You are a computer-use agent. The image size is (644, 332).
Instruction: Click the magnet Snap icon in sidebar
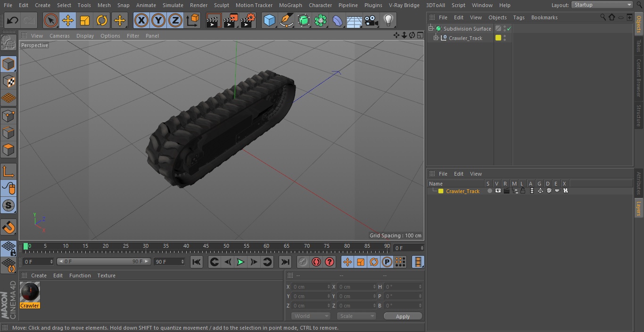point(8,227)
